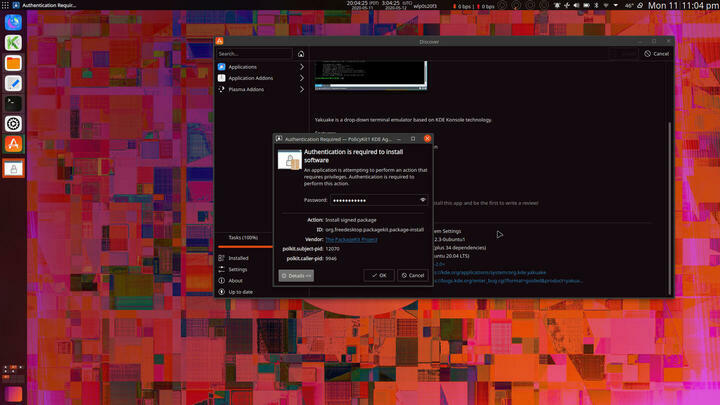Launch the blue-purple web browser from the dock
Image resolution: width=720 pixels, height=405 pixels.
[13, 22]
